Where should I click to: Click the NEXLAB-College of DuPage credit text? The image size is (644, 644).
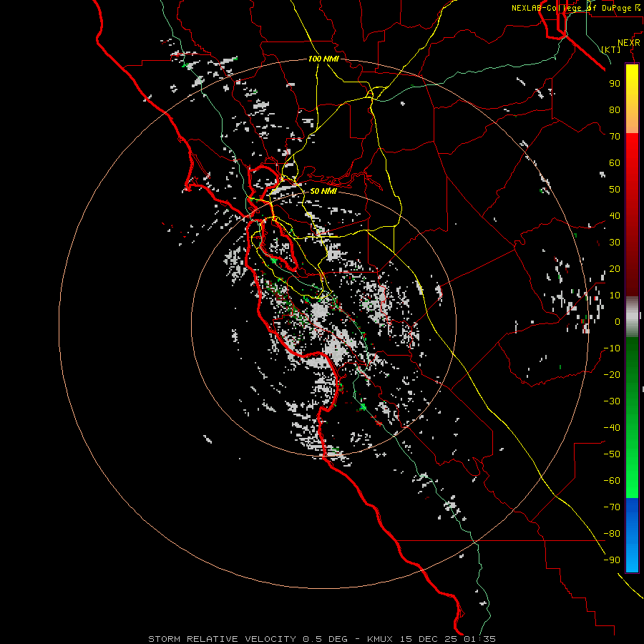pos(575,8)
